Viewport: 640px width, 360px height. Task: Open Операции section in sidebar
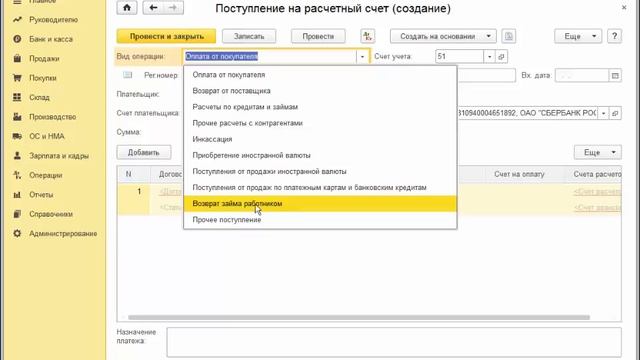tap(45, 175)
